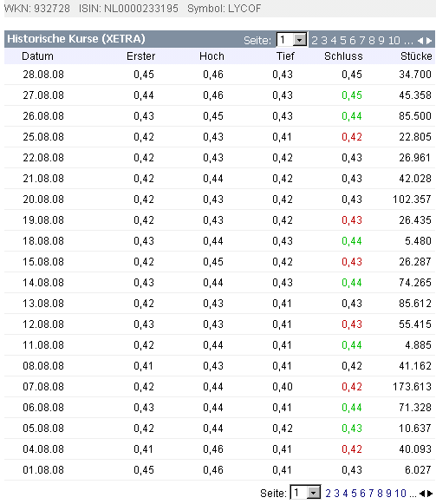Click the Datum column header
The height and width of the screenshot is (504, 436).
point(37,56)
